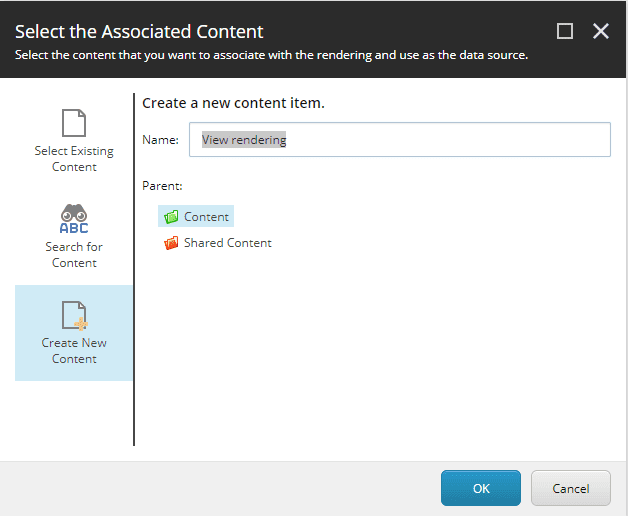Click the 'Select the Associated Content' title
This screenshot has width=628, height=516.
pos(139,31)
